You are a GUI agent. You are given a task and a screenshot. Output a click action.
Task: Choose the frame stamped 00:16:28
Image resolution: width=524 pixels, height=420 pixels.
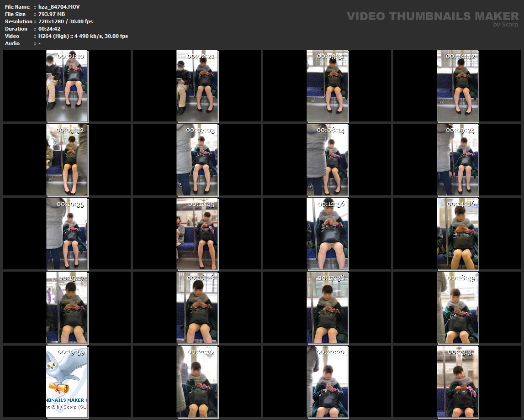[197, 308]
